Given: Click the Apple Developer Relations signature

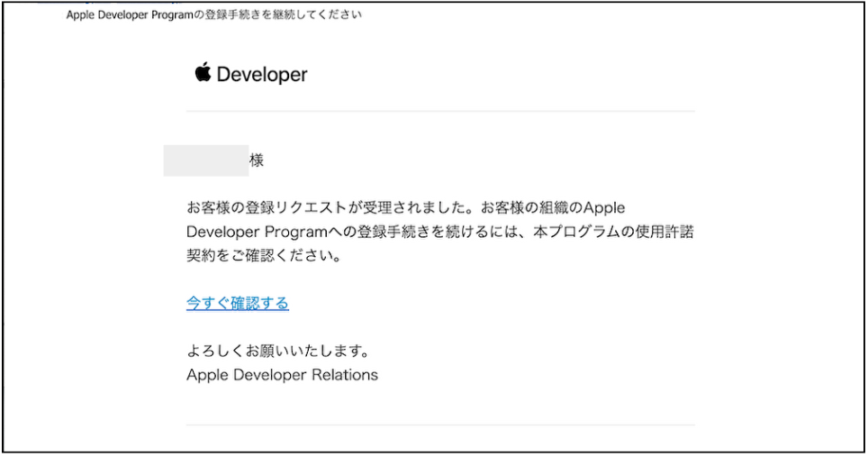Looking at the screenshot, I should [x=283, y=375].
